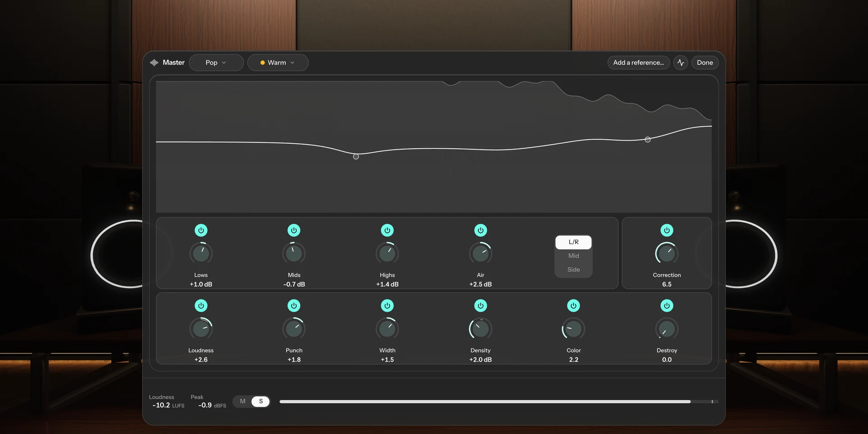Toggle the Width power button
868x434 pixels.
(387, 306)
